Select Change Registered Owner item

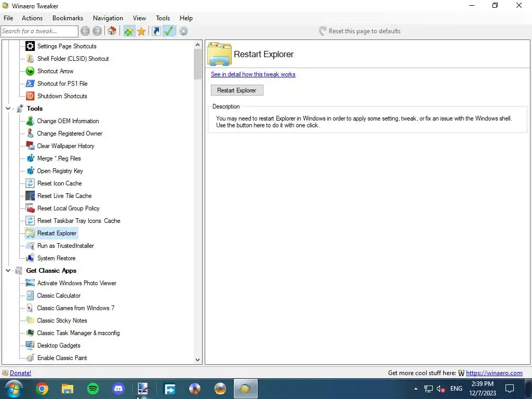70,134
